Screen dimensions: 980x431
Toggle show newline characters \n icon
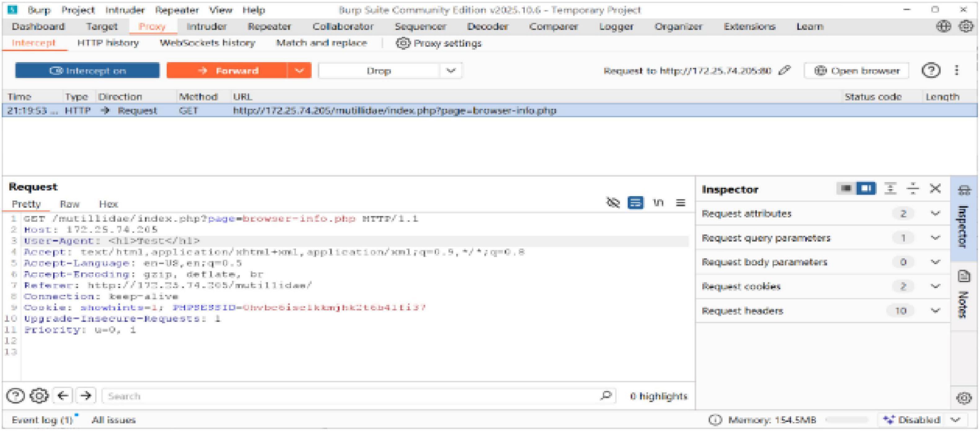658,202
